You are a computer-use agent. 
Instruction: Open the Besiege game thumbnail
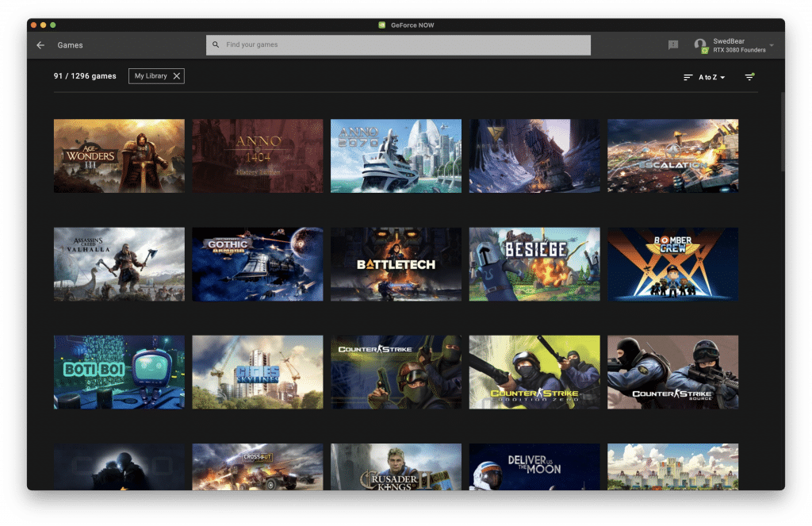pyautogui.click(x=534, y=264)
